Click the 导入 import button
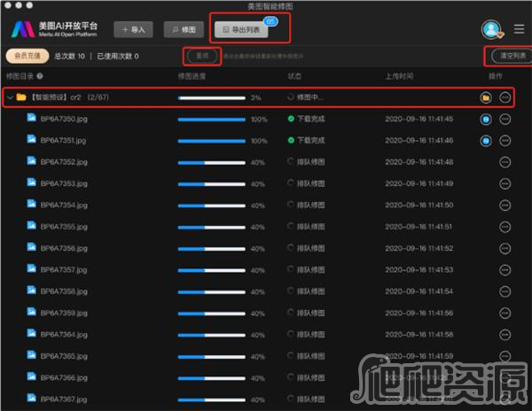 tap(133, 29)
